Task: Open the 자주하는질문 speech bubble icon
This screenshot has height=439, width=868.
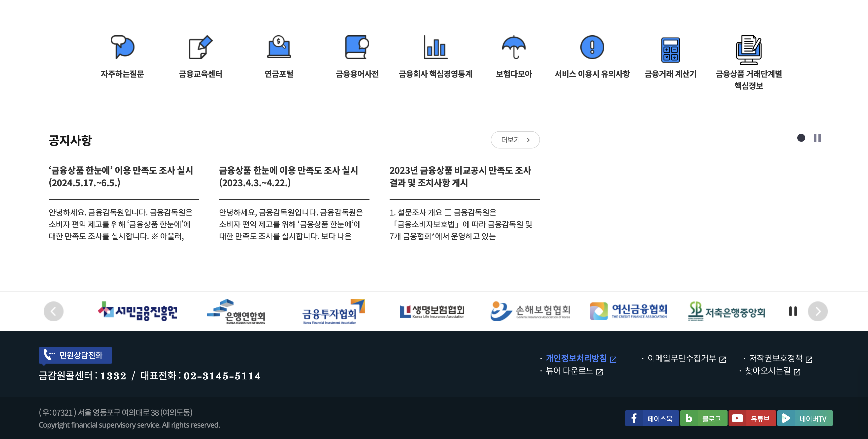Action: point(122,47)
